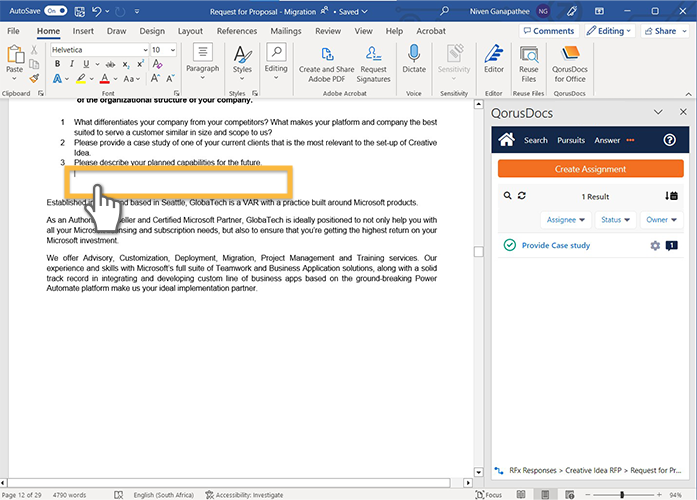Image resolution: width=697 pixels, height=500 pixels.
Task: Open the Editor tool
Action: coord(494,58)
